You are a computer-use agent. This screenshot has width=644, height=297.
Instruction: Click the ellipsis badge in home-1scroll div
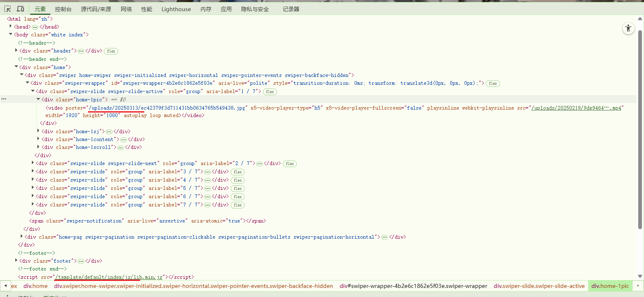click(x=120, y=148)
